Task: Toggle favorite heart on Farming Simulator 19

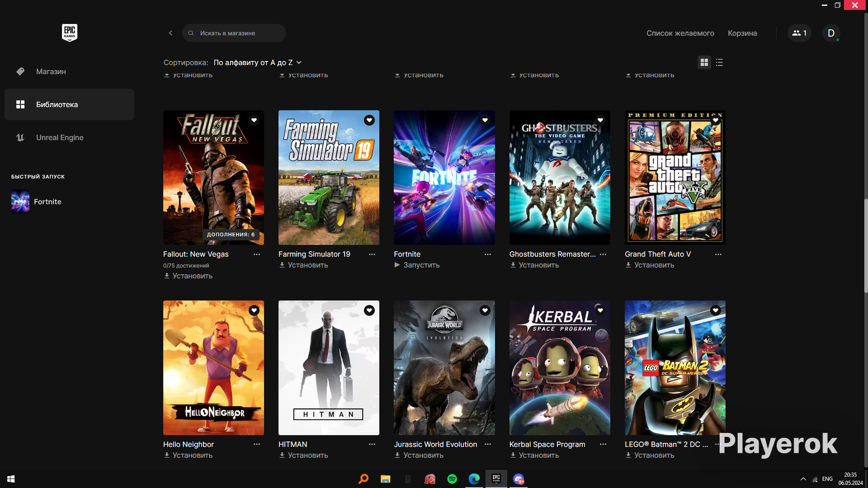Action: point(369,120)
